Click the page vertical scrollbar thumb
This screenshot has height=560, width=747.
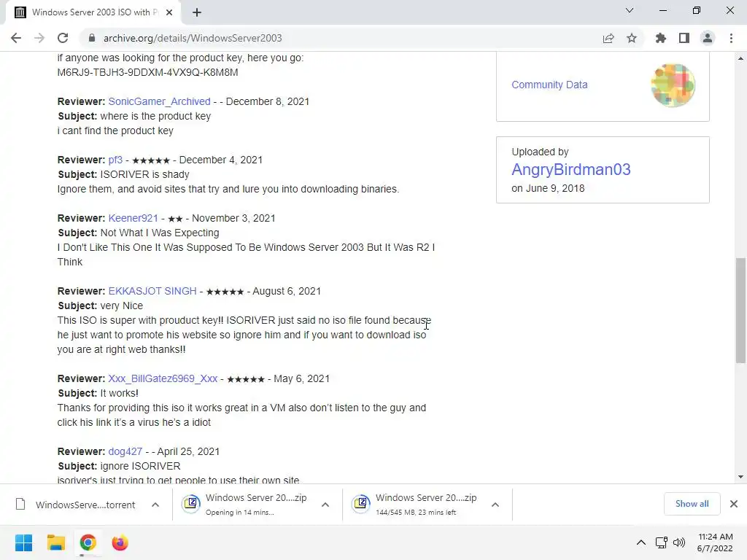pos(740,311)
